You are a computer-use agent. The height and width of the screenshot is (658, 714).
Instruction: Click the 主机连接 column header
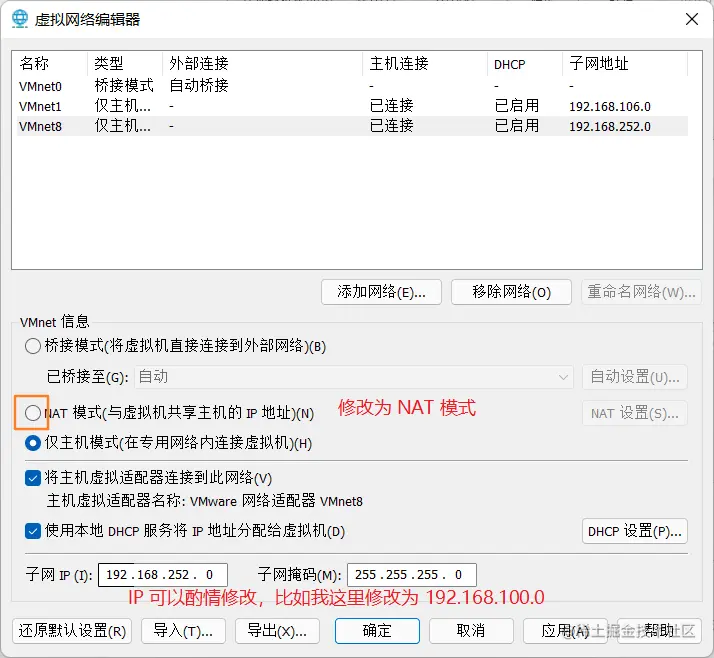tap(425, 63)
